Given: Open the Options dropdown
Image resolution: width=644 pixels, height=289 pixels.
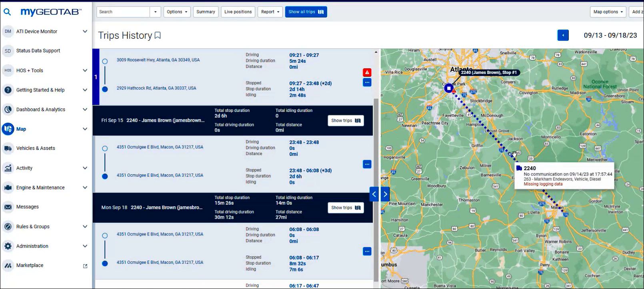Looking at the screenshot, I should coord(177,12).
